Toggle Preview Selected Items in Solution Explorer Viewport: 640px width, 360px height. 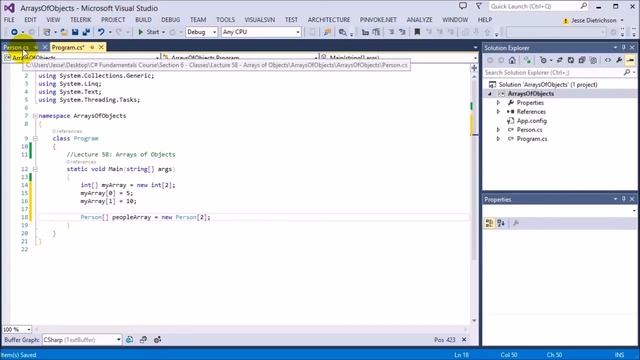click(630, 60)
